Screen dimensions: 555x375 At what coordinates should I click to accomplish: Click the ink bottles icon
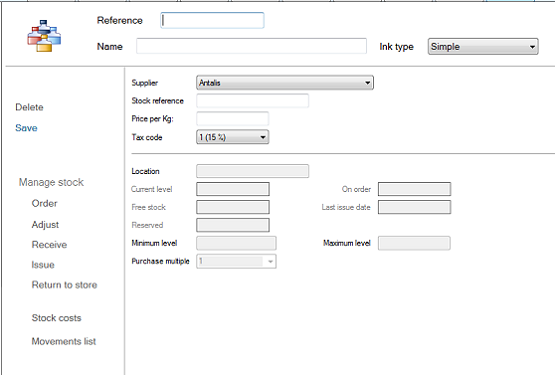(x=44, y=36)
